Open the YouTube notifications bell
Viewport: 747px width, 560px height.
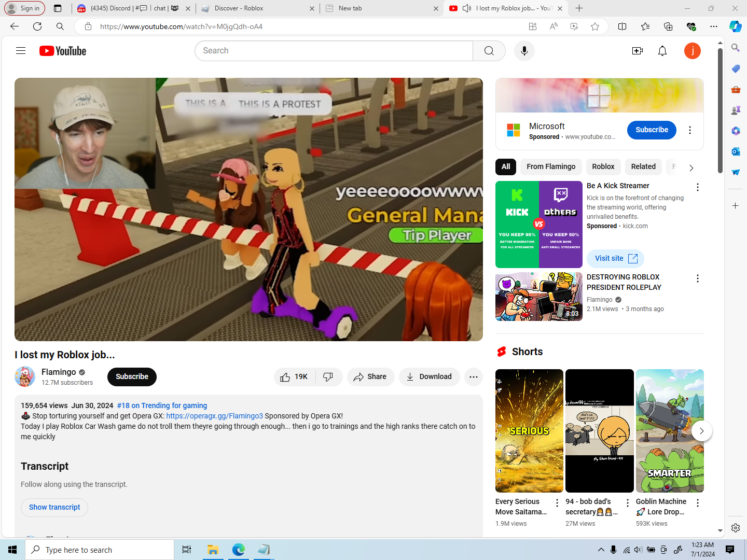[x=662, y=51]
